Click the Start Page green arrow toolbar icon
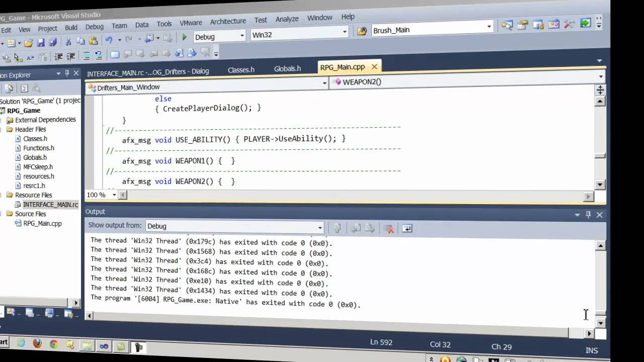 [585, 23]
